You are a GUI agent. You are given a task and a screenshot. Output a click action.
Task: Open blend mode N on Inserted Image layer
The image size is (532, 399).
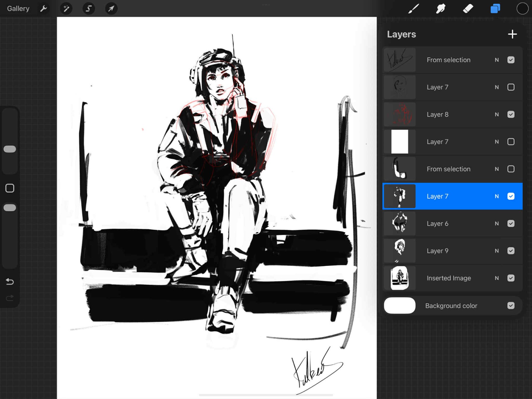497,278
